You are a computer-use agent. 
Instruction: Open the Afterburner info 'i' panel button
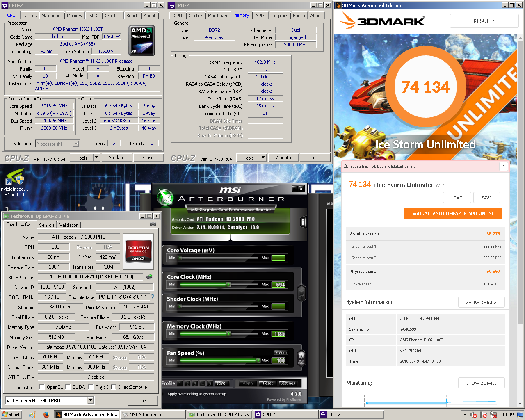click(x=304, y=222)
